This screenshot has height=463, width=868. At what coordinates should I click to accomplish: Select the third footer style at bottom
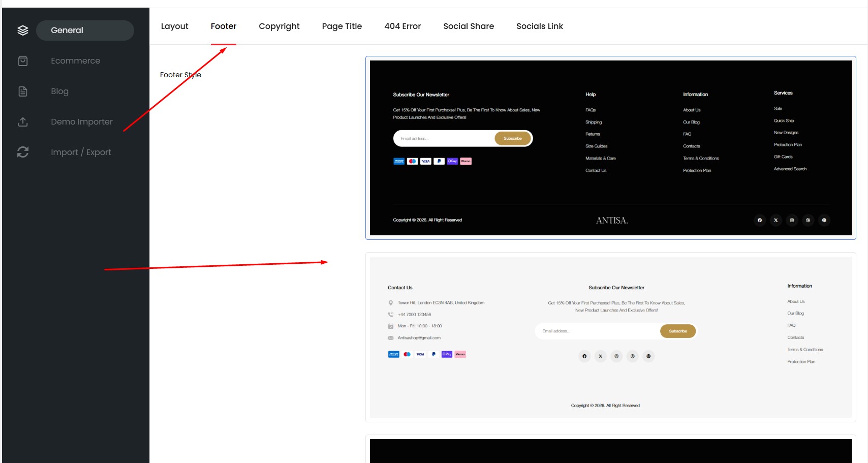point(610,450)
